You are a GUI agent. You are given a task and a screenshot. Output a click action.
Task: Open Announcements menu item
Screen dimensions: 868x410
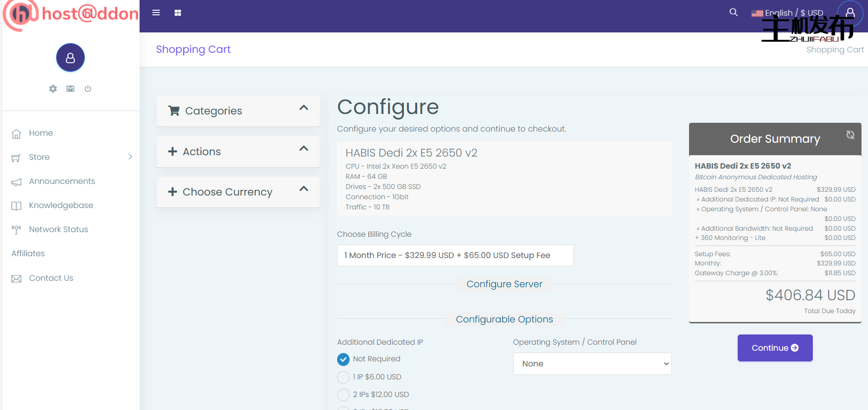tap(62, 181)
